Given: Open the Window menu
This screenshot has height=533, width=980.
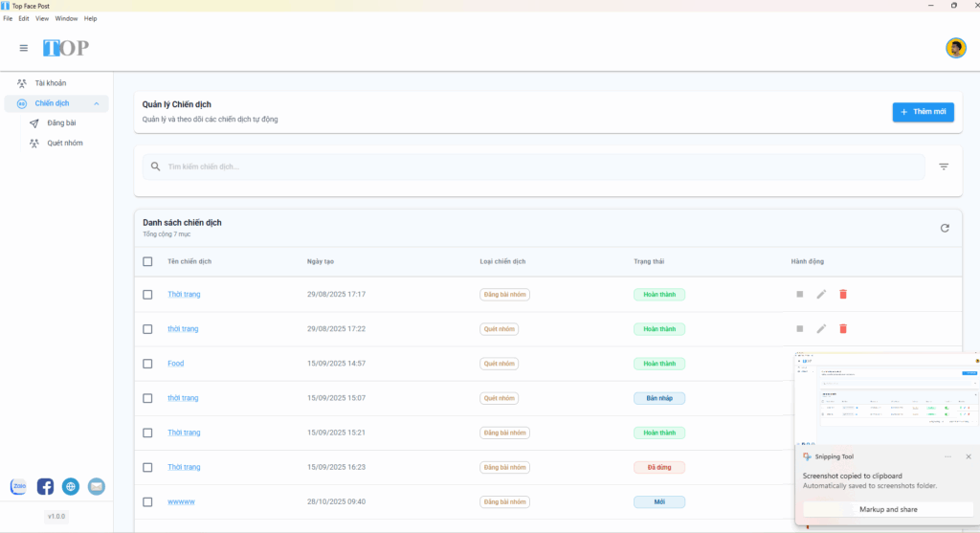Looking at the screenshot, I should (x=66, y=19).
